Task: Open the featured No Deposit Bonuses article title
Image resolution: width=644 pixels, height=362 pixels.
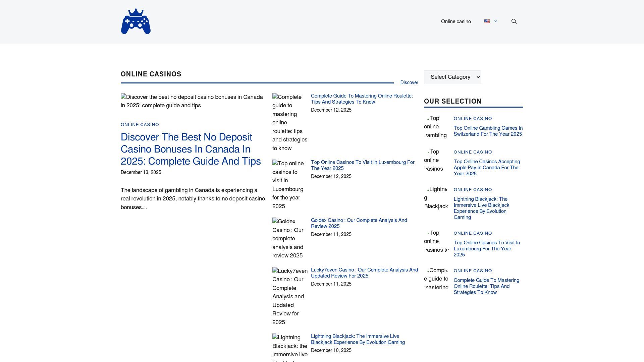Action: tap(191, 149)
